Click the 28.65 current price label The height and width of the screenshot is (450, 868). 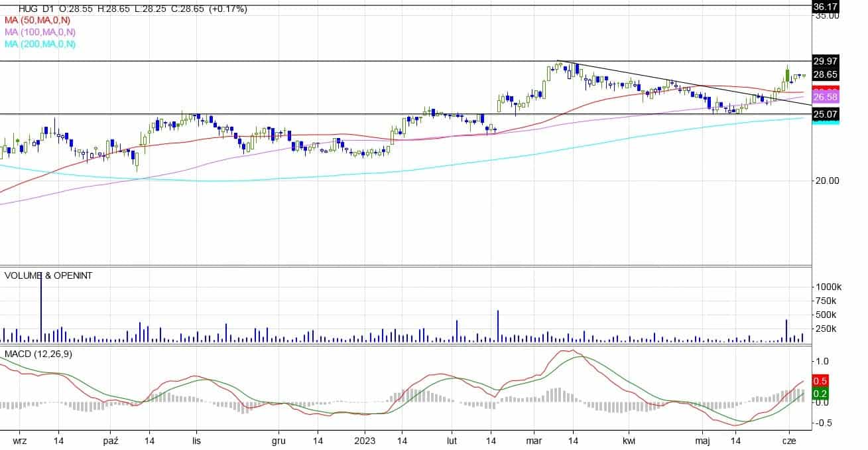[826, 74]
